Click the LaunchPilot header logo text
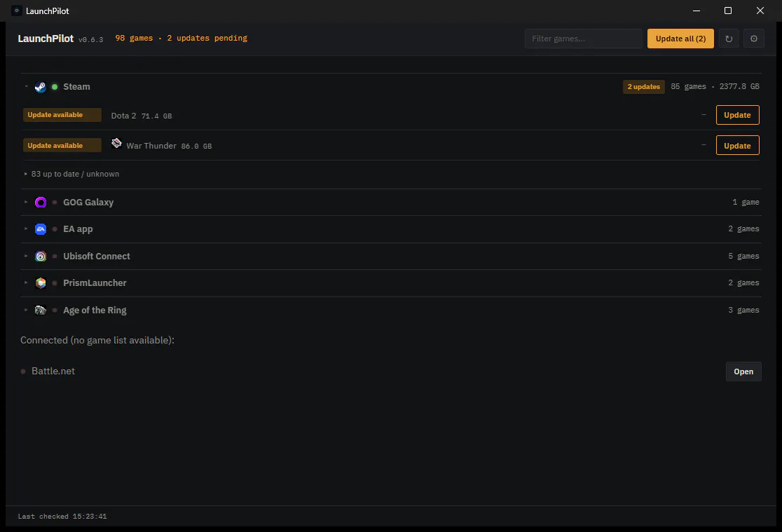This screenshot has width=782, height=532. pyautogui.click(x=46, y=39)
